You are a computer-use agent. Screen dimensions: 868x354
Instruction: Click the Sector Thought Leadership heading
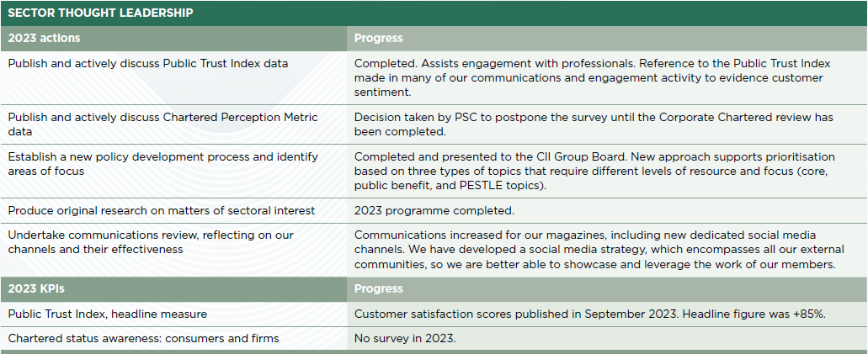[x=100, y=13]
